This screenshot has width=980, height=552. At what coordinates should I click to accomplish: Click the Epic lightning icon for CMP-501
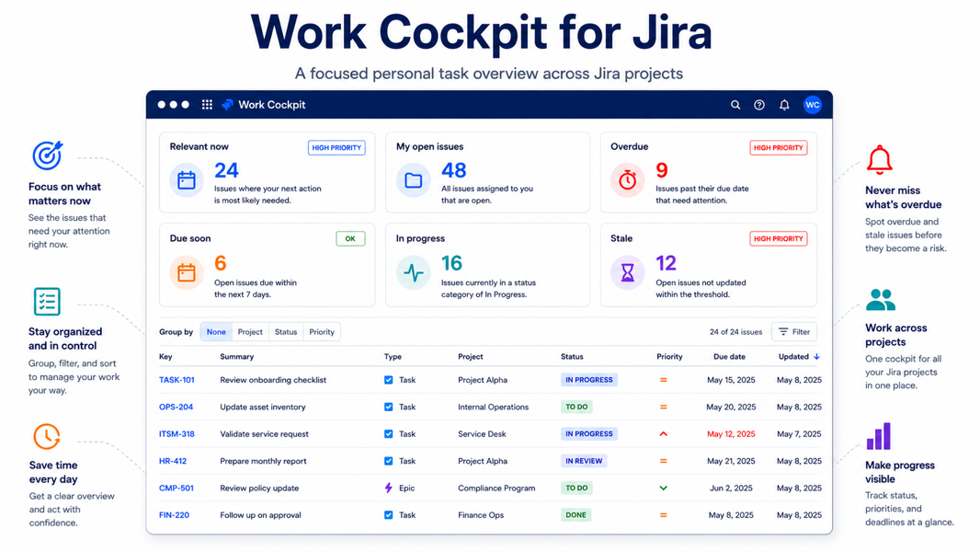point(388,488)
